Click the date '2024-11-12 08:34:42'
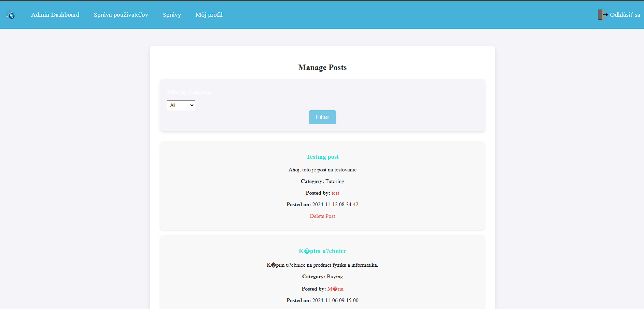 coord(335,205)
